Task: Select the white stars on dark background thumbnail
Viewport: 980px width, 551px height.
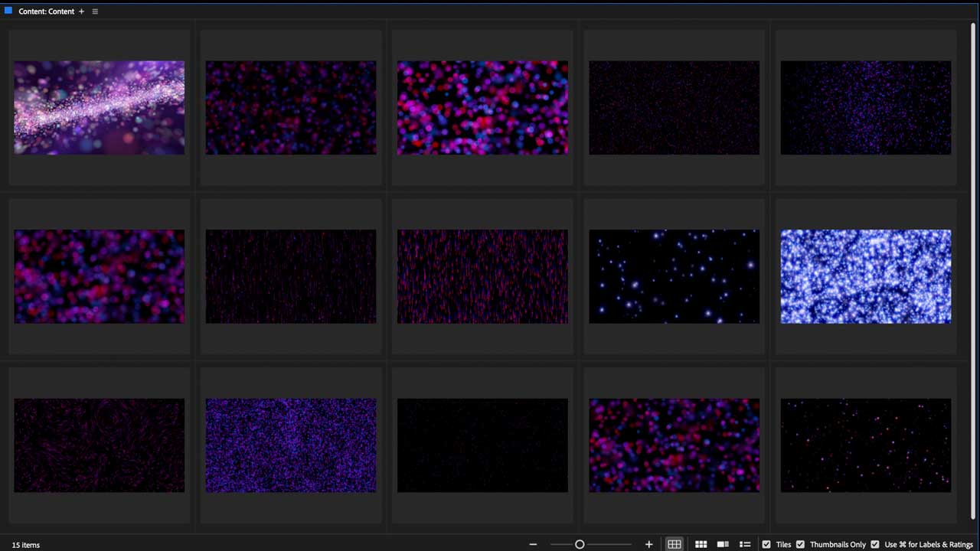Action: click(674, 276)
